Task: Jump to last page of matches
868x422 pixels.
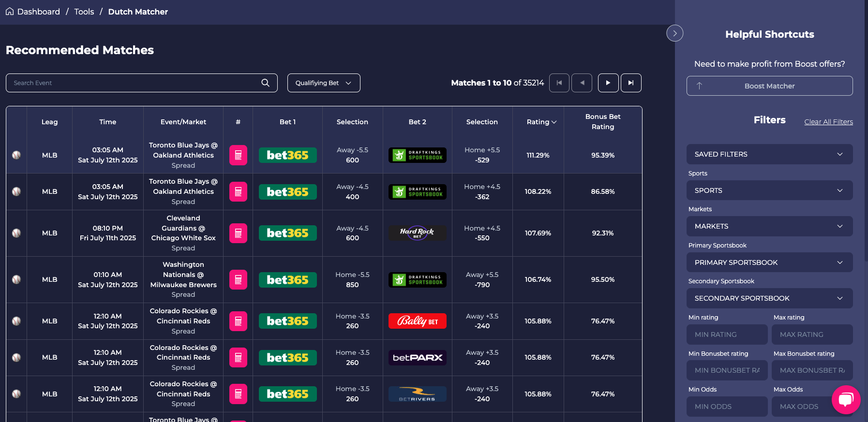Action: [631, 83]
